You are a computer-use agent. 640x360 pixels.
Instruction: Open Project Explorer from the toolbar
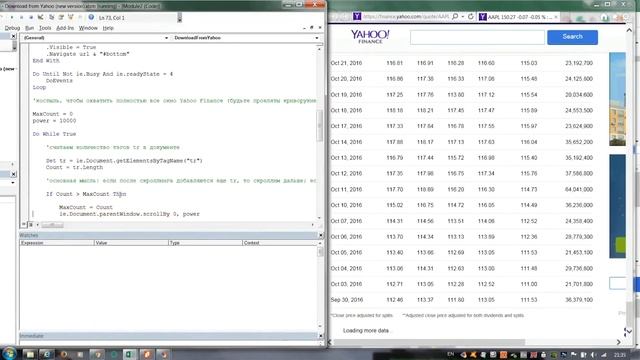pyautogui.click(x=51, y=18)
